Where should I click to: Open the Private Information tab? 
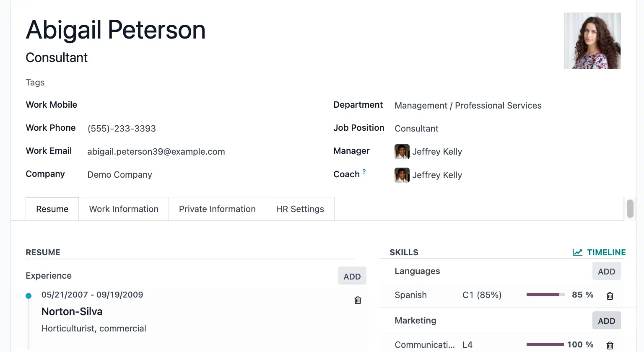coord(217,209)
